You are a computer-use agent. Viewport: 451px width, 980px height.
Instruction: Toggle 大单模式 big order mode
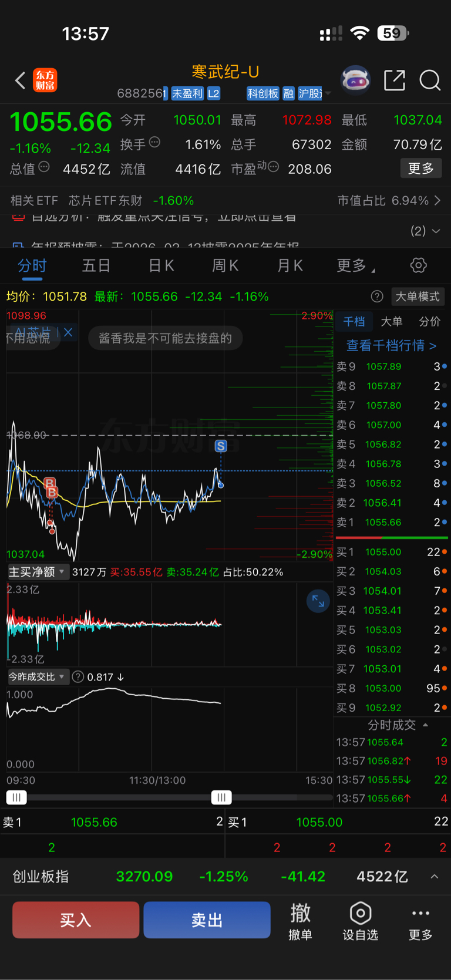[x=417, y=297]
